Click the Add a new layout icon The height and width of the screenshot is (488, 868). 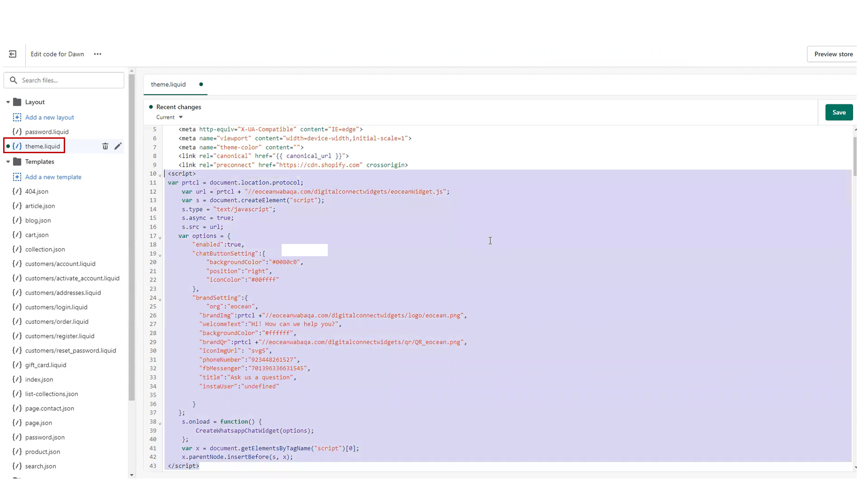tap(17, 117)
